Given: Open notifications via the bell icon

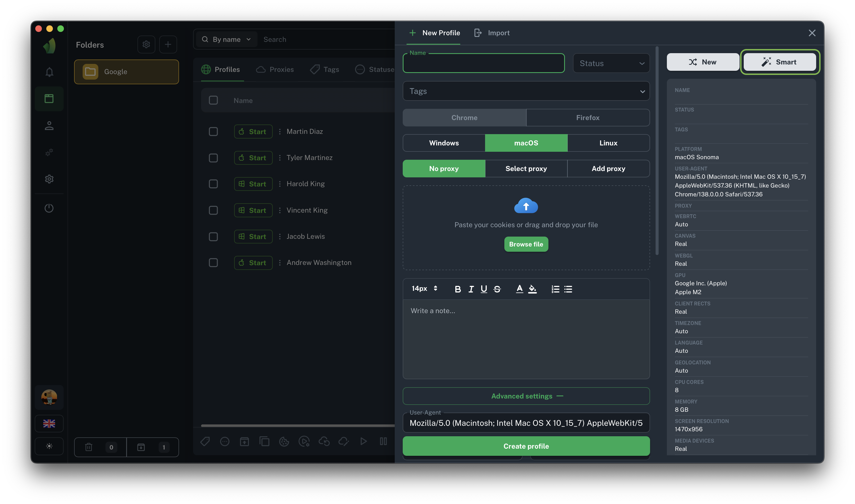Looking at the screenshot, I should point(49,72).
